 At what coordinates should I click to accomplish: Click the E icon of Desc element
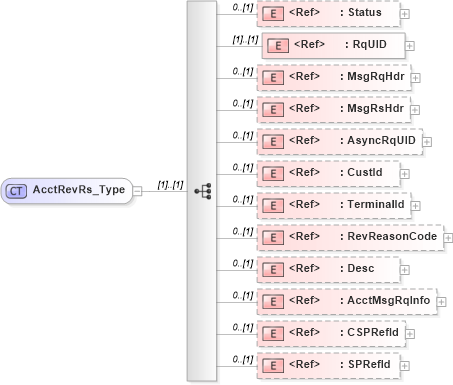coord(273,270)
